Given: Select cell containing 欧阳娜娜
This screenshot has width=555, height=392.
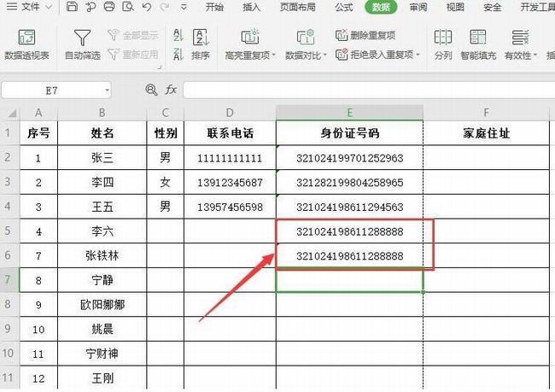Looking at the screenshot, I should (102, 305).
